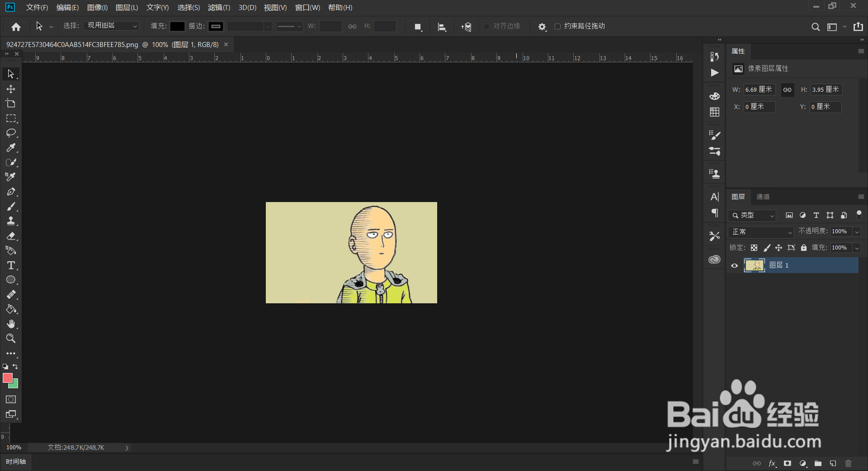Select the Horizontal Type tool
The width and height of the screenshot is (868, 471).
click(x=11, y=265)
